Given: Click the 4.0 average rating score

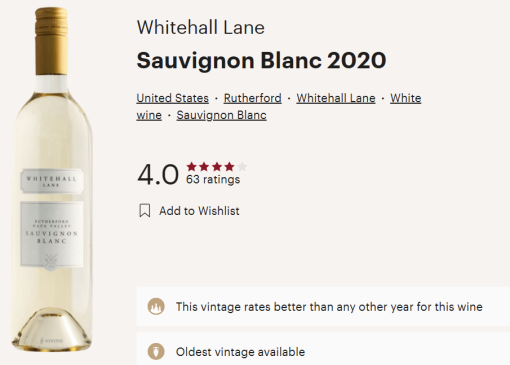Looking at the screenshot, I should tap(158, 175).
